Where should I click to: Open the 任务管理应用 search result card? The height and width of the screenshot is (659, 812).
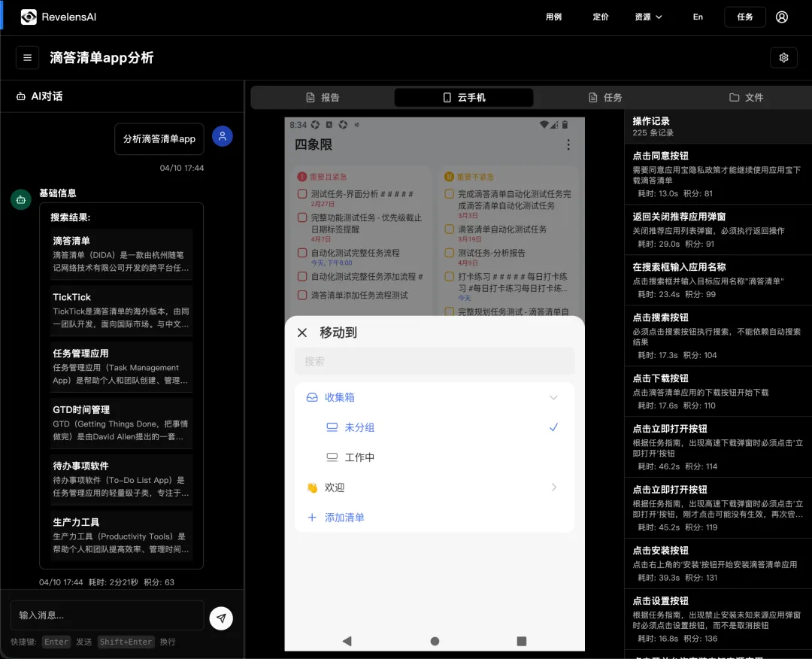pos(122,367)
